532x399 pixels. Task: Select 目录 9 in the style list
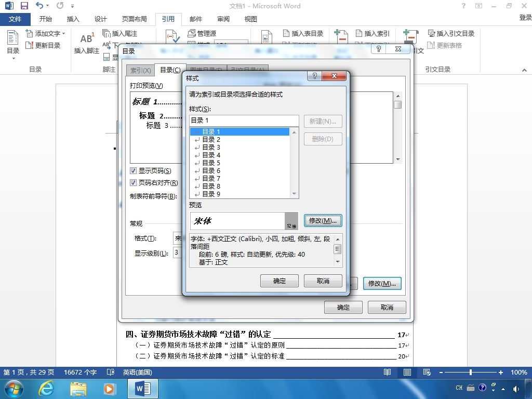click(x=240, y=194)
